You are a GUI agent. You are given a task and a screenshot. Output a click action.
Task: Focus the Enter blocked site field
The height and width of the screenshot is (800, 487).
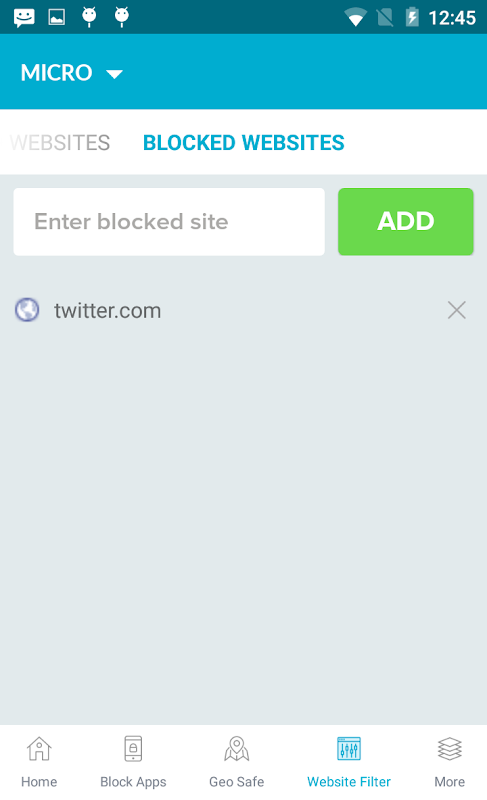click(169, 221)
